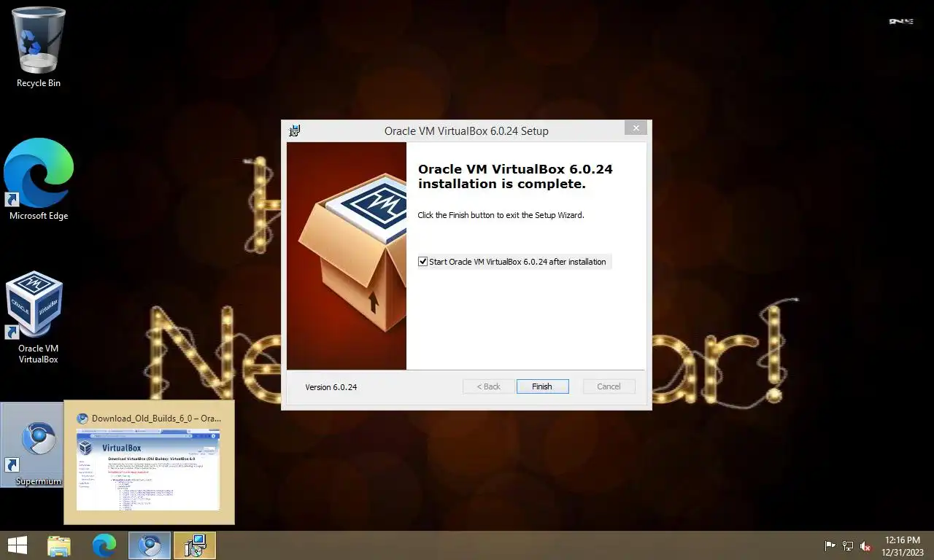
Task: Click the installer icon in Setup title bar
Action: tap(295, 131)
